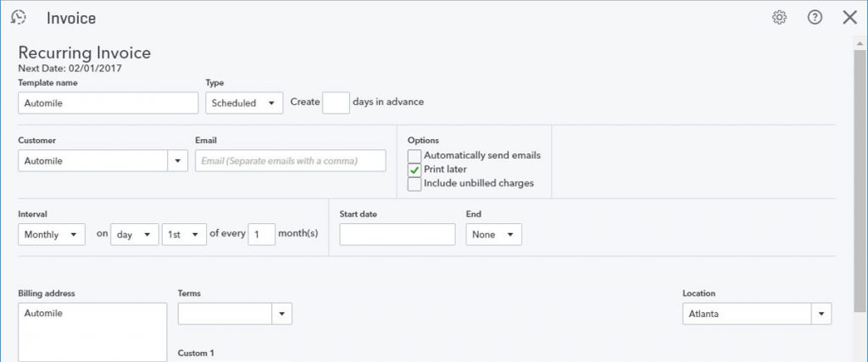This screenshot has height=362, width=868.
Task: Enable Automatically send emails checkbox
Action: (x=415, y=156)
